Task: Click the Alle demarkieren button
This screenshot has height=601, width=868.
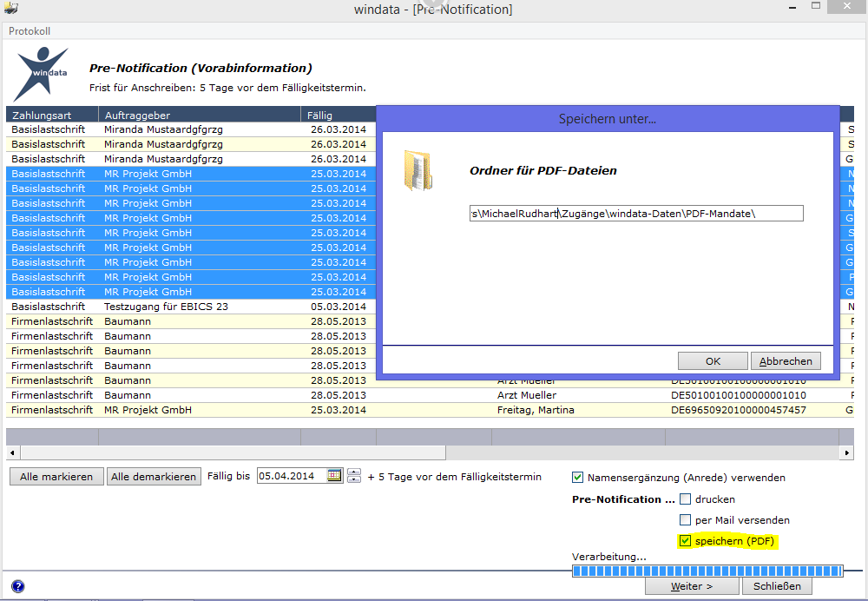Action: point(154,476)
